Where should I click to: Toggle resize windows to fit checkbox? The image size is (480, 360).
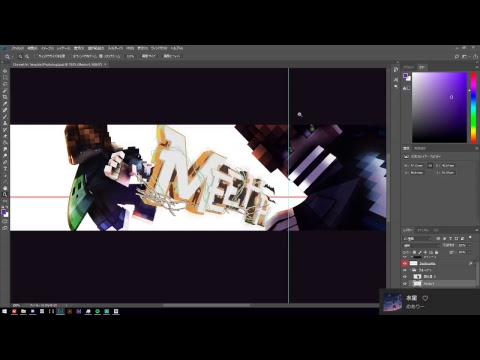tap(36, 56)
